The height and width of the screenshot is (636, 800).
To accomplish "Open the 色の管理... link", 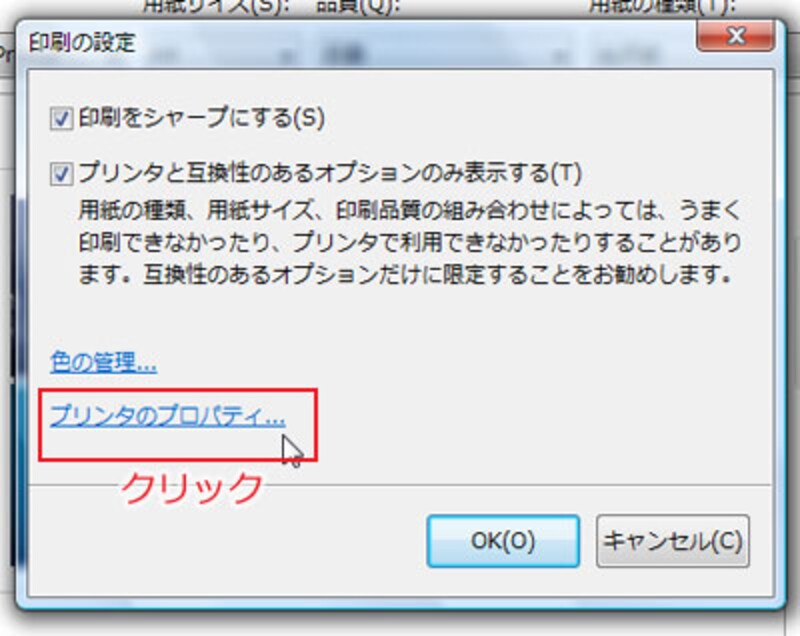I will [103, 363].
